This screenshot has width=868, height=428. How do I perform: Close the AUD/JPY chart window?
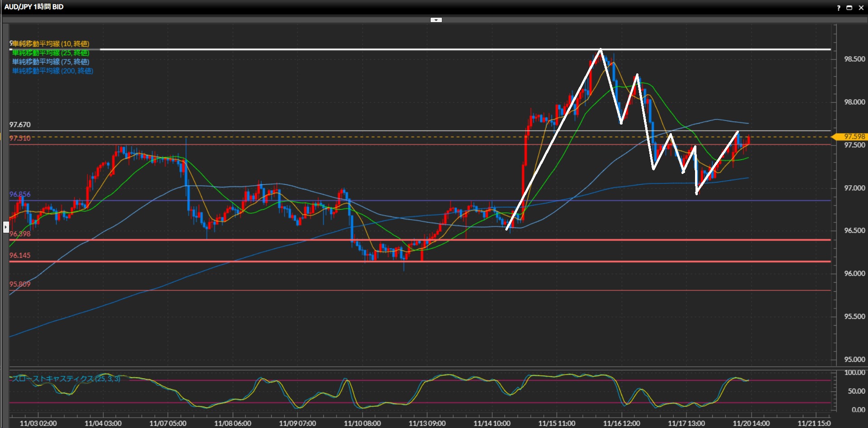point(861,8)
